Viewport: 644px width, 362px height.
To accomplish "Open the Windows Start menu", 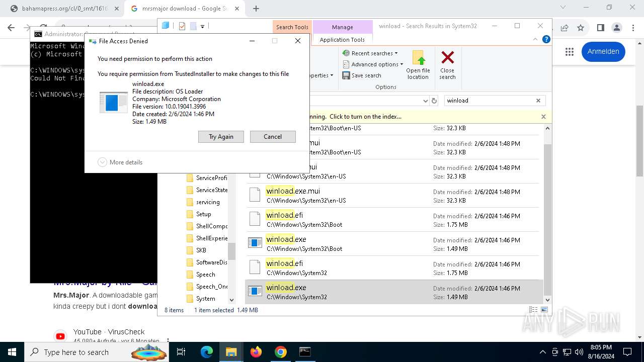I will pyautogui.click(x=12, y=352).
